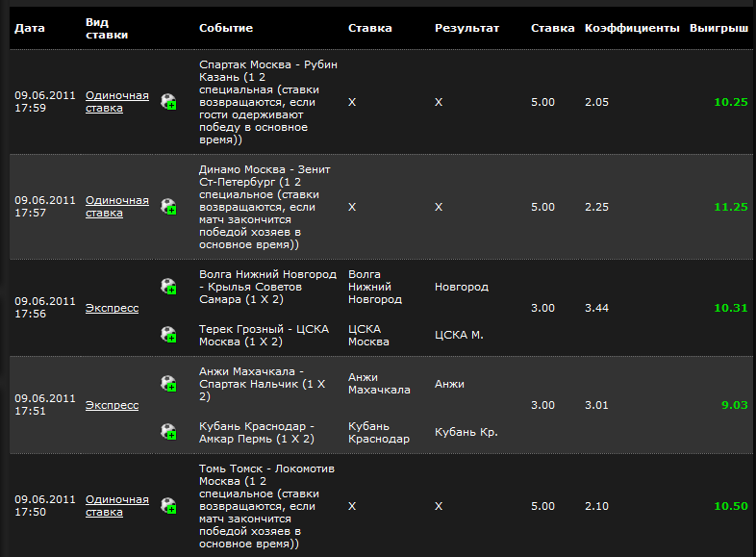Click odds value 3.44
This screenshot has height=557, width=756.
[x=597, y=308]
